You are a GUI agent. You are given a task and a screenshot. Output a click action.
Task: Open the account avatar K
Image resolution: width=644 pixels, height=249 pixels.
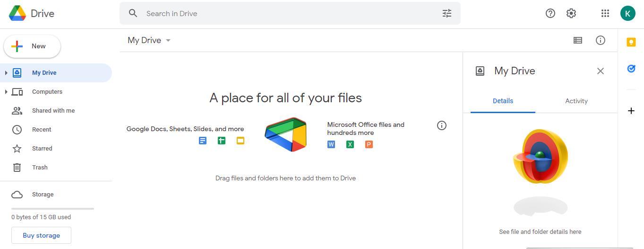coord(628,13)
